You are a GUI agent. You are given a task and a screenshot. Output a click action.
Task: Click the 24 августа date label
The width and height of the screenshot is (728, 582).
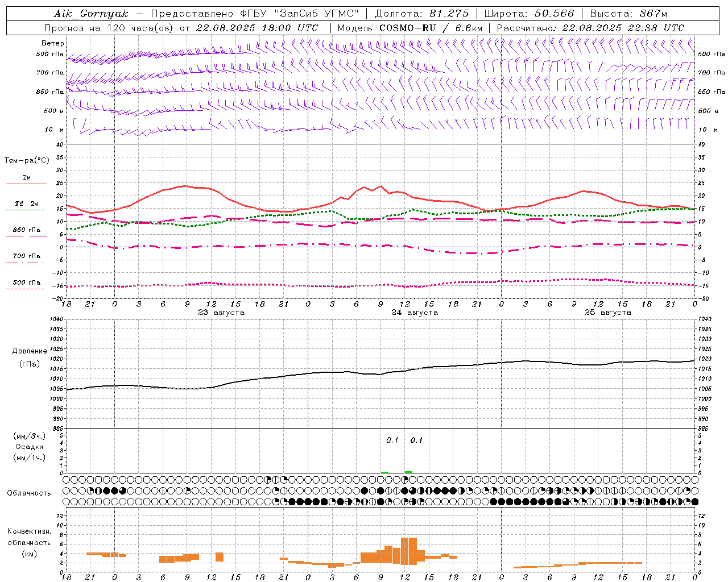[415, 313]
